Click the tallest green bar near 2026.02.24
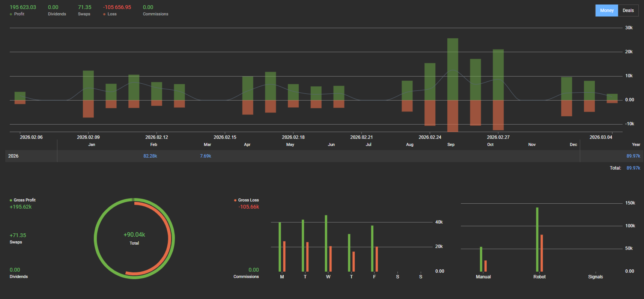644x299 pixels. pos(453,69)
